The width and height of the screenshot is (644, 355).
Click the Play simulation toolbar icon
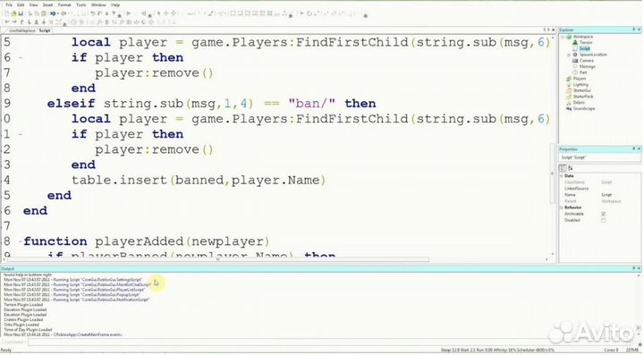pyautogui.click(x=129, y=13)
